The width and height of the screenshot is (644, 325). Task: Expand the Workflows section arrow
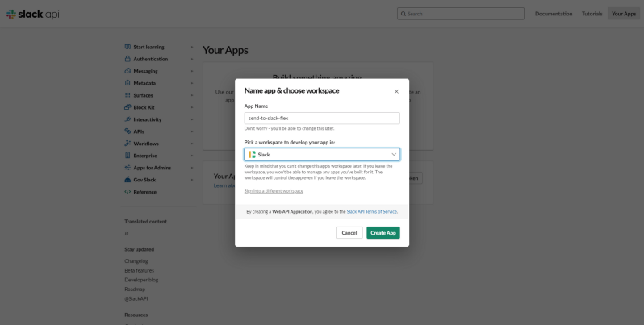(x=192, y=144)
